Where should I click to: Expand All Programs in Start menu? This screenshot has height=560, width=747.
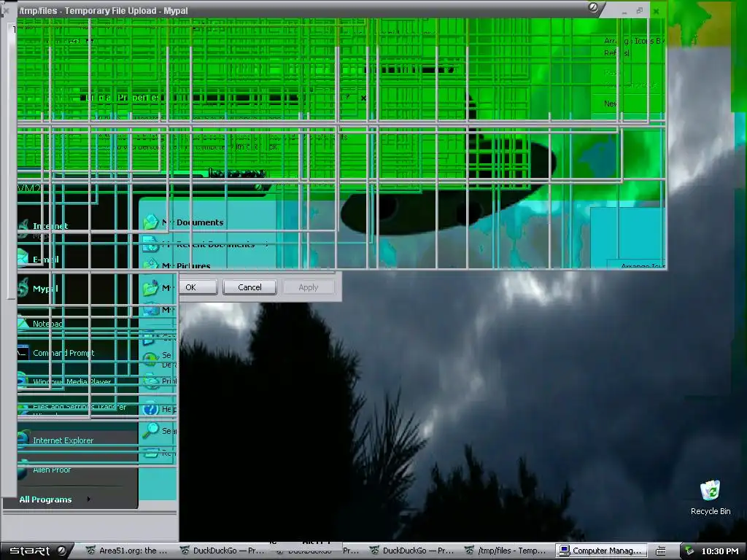coord(53,499)
